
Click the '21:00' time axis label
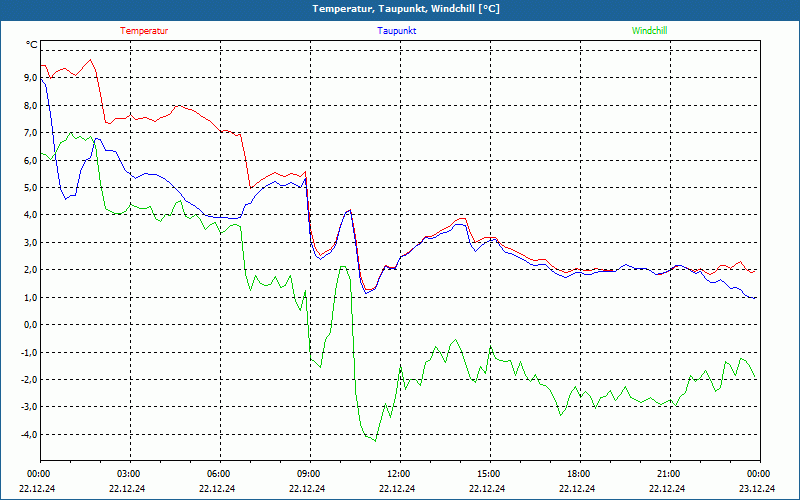(668, 474)
